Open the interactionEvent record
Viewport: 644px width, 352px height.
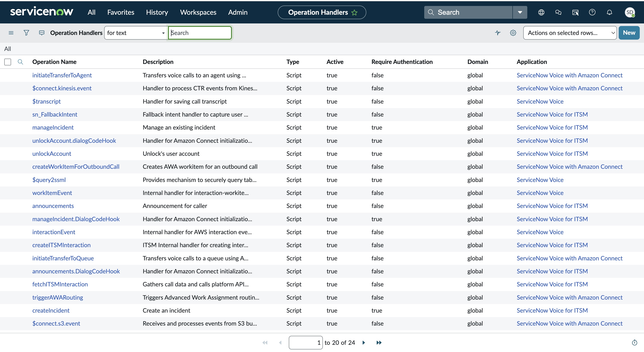tap(54, 232)
